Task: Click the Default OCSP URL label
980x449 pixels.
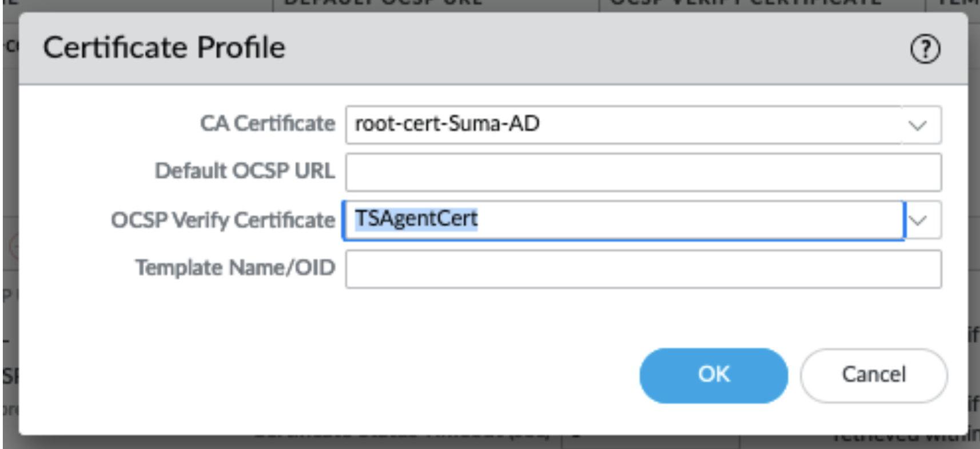Action: [245, 171]
